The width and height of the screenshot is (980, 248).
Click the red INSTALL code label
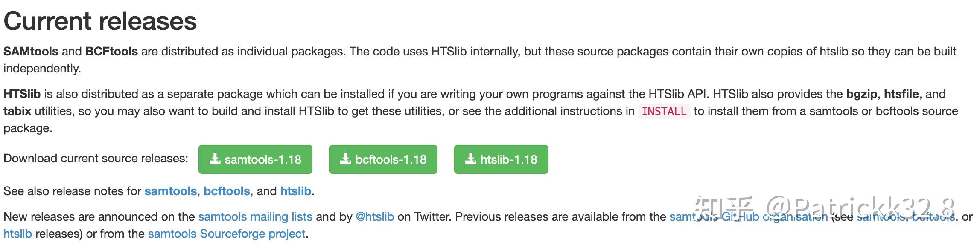coord(664,112)
